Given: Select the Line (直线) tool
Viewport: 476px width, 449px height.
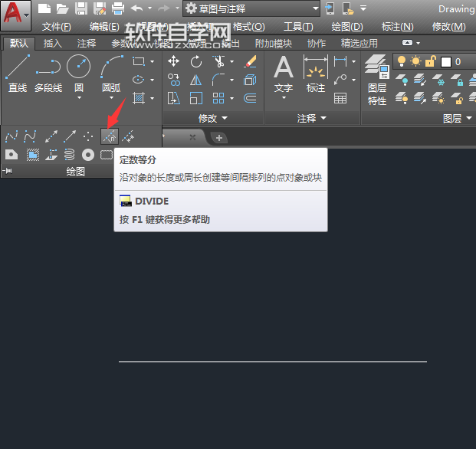Looking at the screenshot, I should 18,74.
